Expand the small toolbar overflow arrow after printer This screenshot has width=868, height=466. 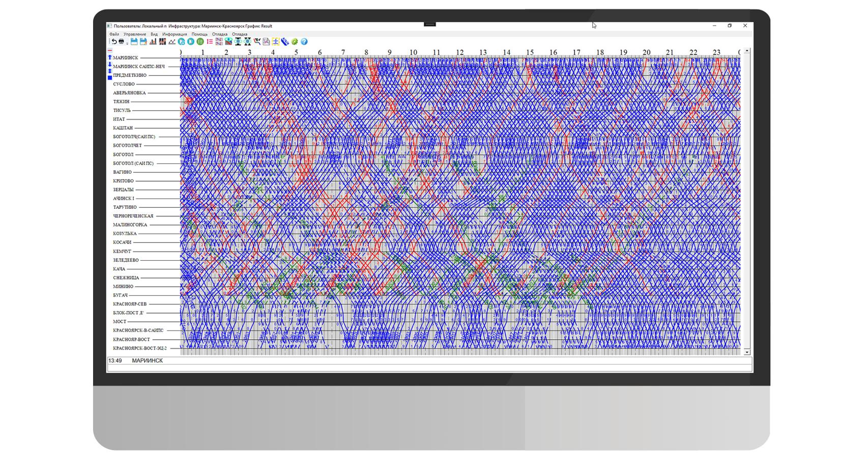[127, 43]
